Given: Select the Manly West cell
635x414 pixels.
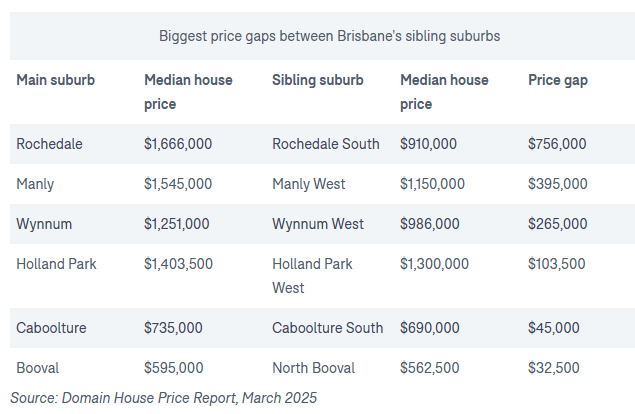Looking at the screenshot, I should coord(309,184).
